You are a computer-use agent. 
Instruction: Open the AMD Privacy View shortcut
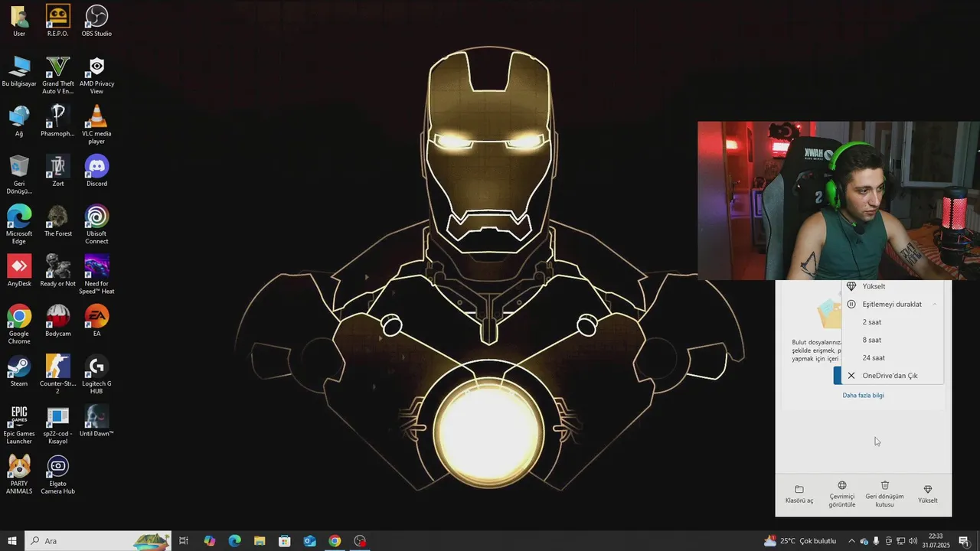(96, 75)
